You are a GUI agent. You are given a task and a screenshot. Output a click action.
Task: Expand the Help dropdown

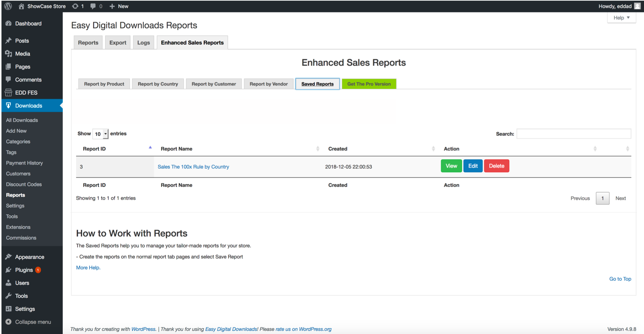coord(622,18)
